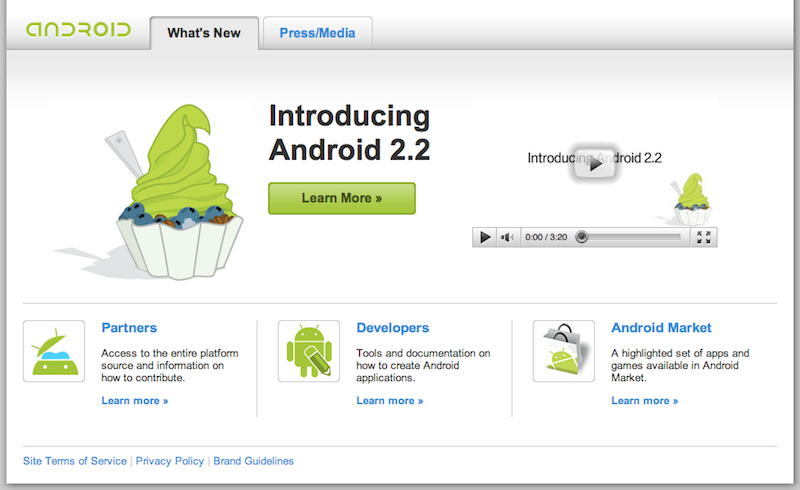This screenshot has height=490, width=800.
Task: Click Learn more under Developers
Action: 390,401
